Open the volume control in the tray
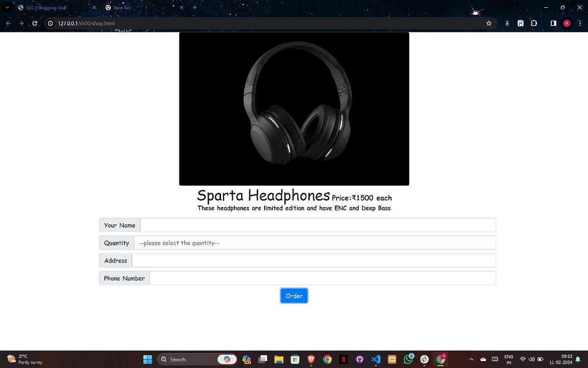 pos(532,359)
